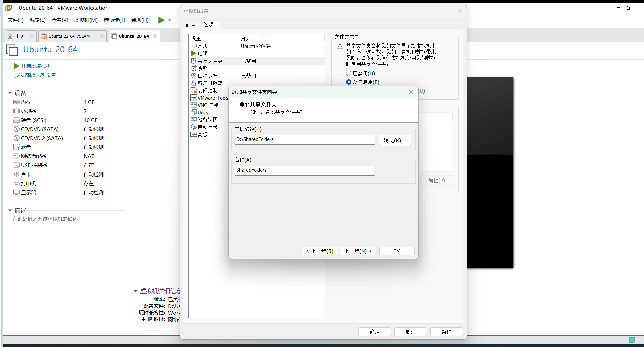Close the Ubuntu-22-64-VSLAM tab

pyautogui.click(x=102, y=36)
